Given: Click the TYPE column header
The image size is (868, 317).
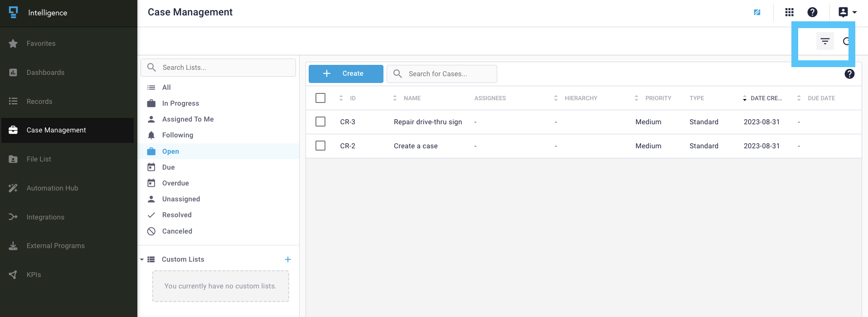Looking at the screenshot, I should pos(697,98).
